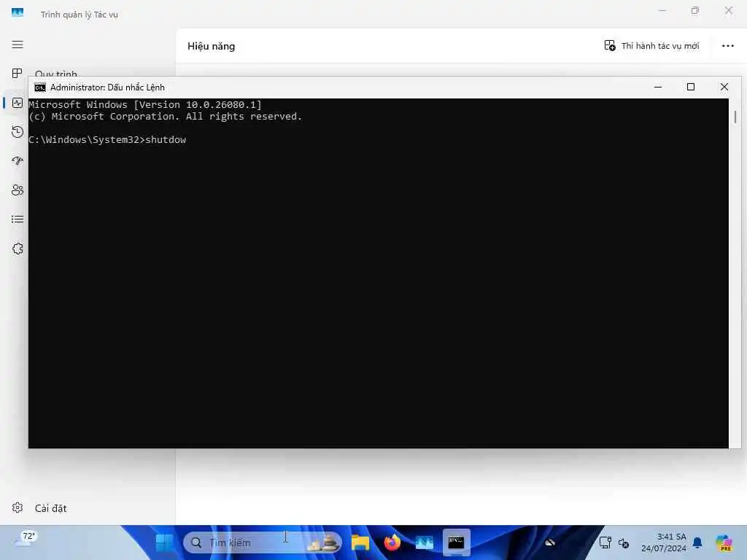Viewport: 747px width, 560px height.
Task: Click the Tìm kiếm taskbar search box
Action: (x=263, y=542)
